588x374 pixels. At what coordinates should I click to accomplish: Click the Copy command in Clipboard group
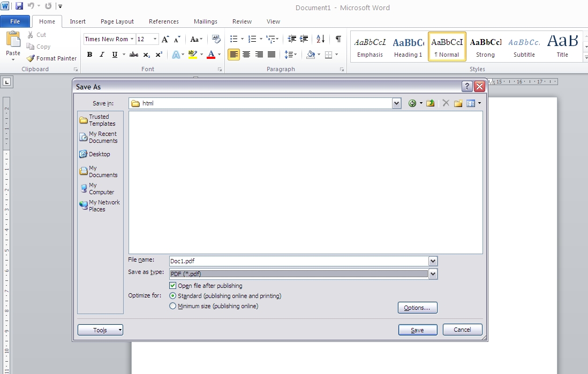point(38,47)
